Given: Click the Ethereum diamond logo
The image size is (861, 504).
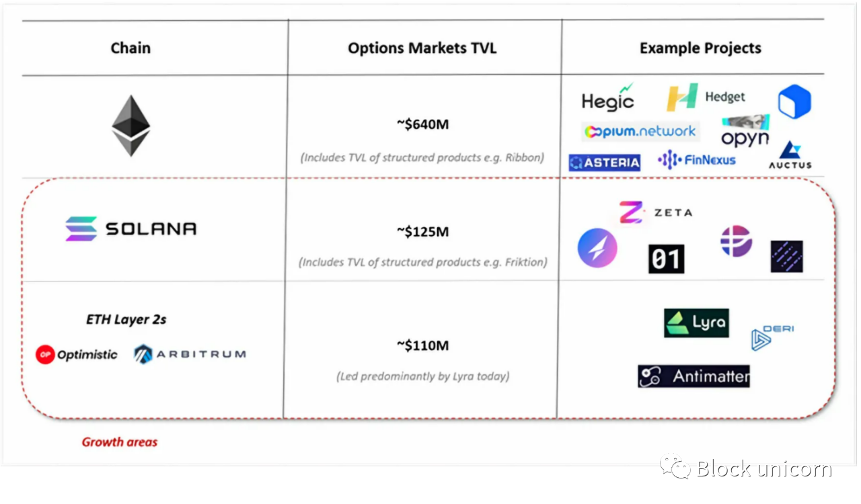Looking at the screenshot, I should click(x=130, y=126).
